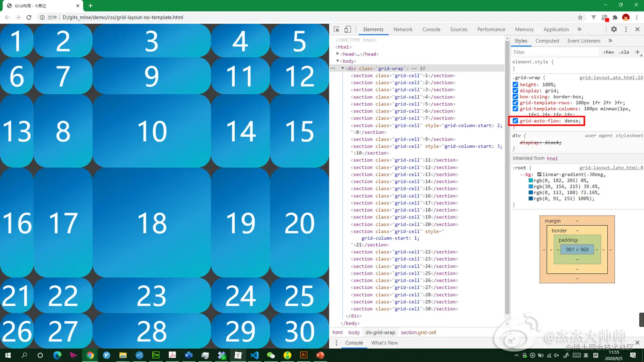This screenshot has width=644, height=362.
Task: Open PowerPoint from the taskbar
Action: 320,355
